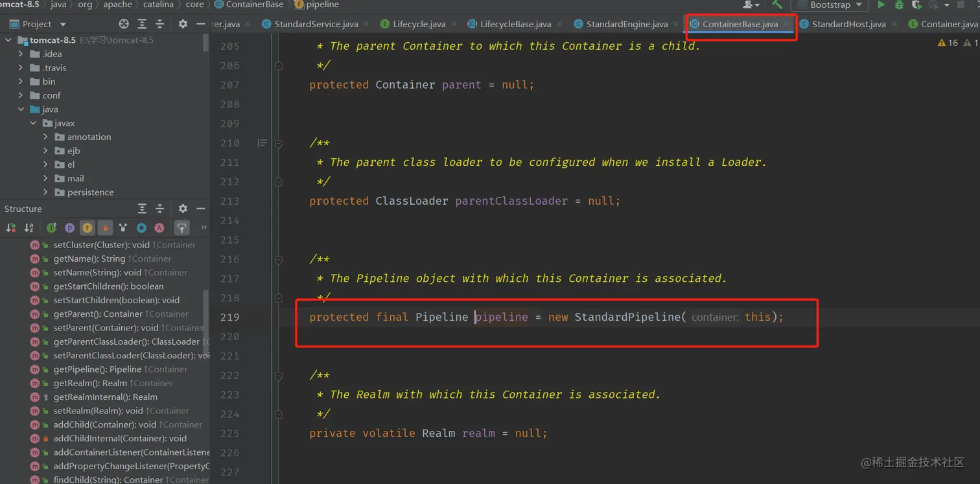Close the StandardEngine.java tab
The image size is (980, 484).
(x=675, y=24)
